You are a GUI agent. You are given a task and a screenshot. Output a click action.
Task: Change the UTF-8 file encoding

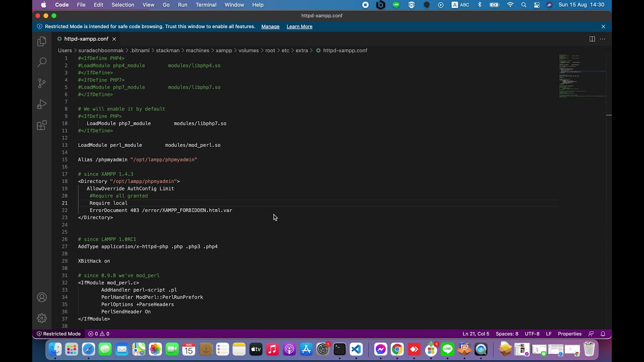[x=532, y=334]
